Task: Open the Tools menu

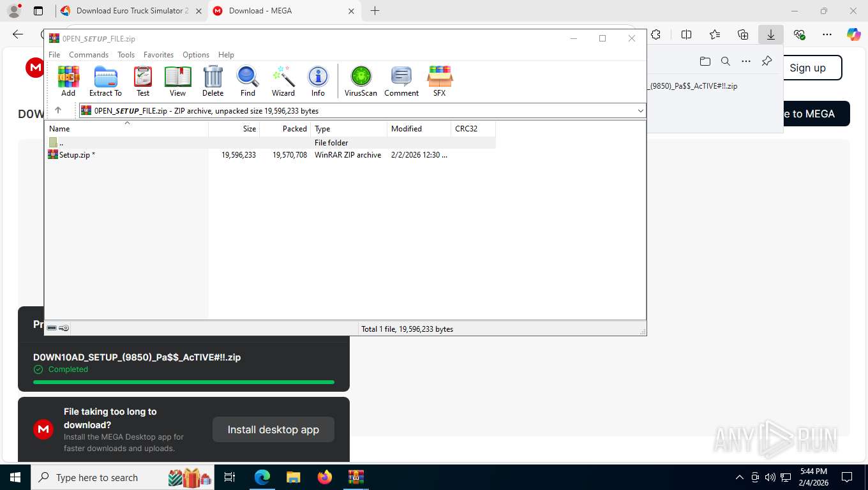Action: click(126, 55)
